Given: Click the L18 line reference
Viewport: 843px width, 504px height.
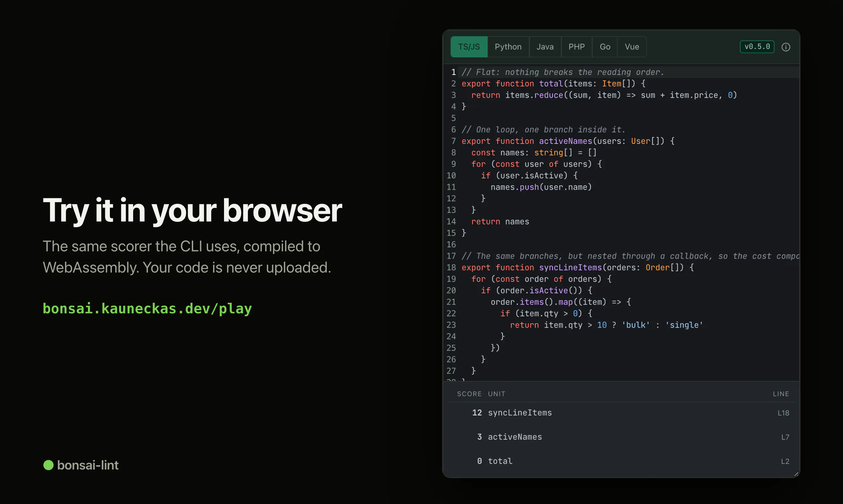Looking at the screenshot, I should pyautogui.click(x=783, y=412).
